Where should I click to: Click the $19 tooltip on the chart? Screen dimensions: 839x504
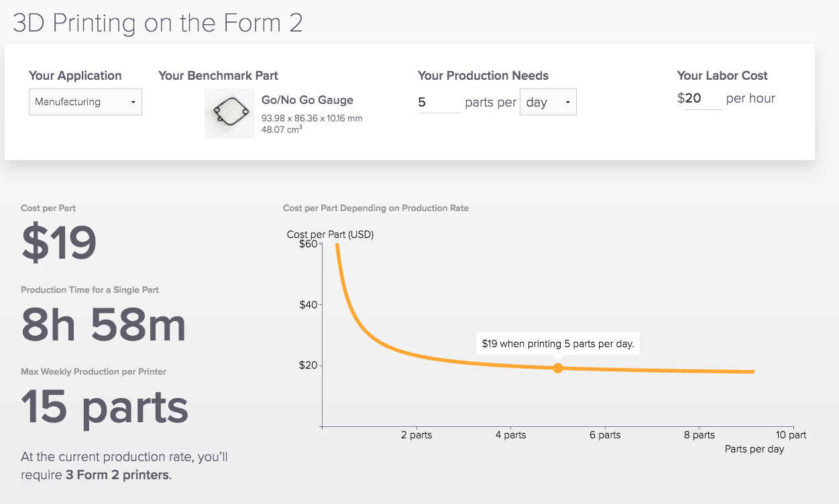click(557, 343)
